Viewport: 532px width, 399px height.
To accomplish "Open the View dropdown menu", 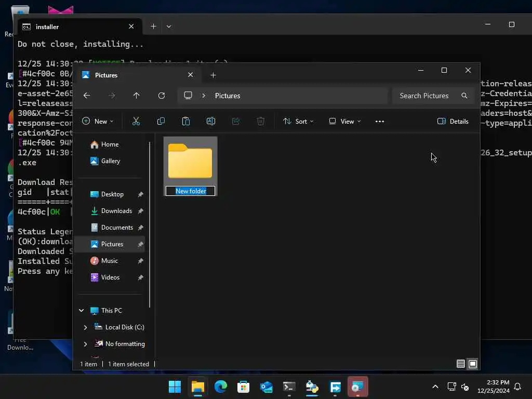I will (345, 122).
